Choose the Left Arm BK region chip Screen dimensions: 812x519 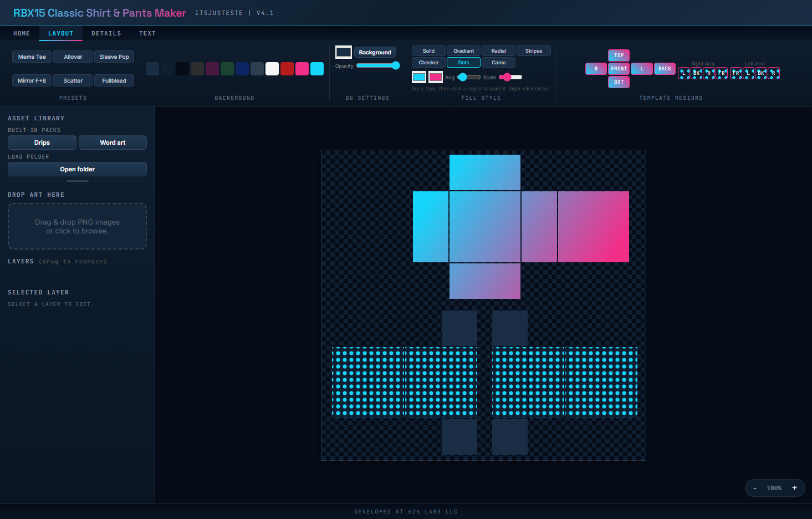(761, 73)
